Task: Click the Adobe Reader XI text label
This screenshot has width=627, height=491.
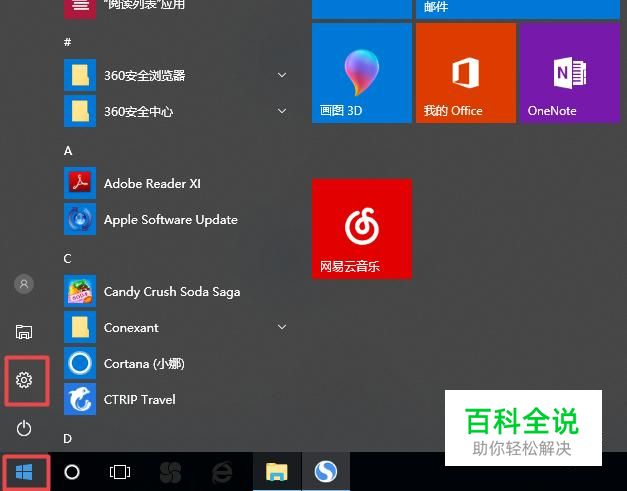Action: pos(152,184)
